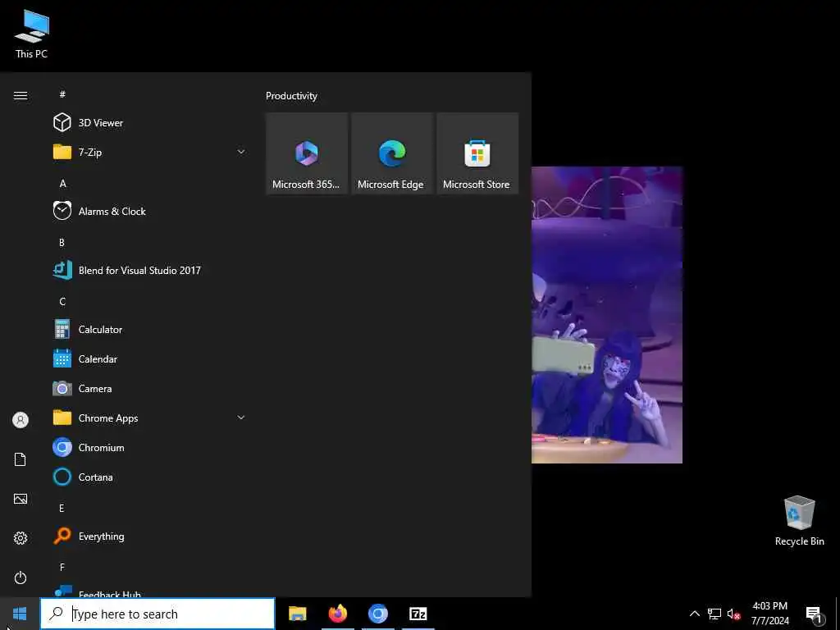Open File Explorer from the taskbar
Image resolution: width=840 pixels, height=630 pixels.
[297, 614]
